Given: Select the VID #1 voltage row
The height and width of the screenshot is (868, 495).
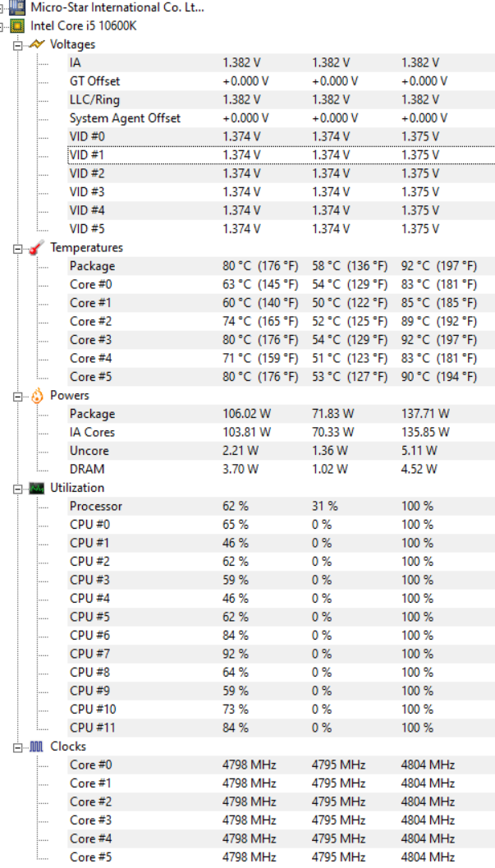Looking at the screenshot, I should coord(87,154).
